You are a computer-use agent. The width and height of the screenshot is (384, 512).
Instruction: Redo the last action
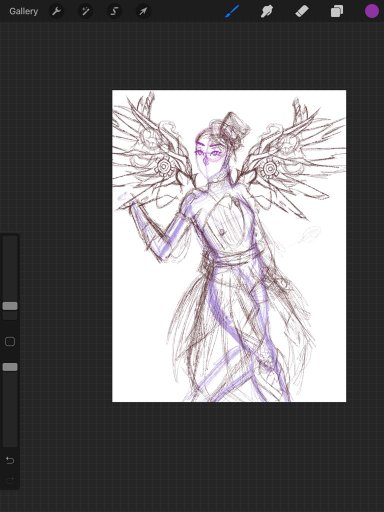10,479
